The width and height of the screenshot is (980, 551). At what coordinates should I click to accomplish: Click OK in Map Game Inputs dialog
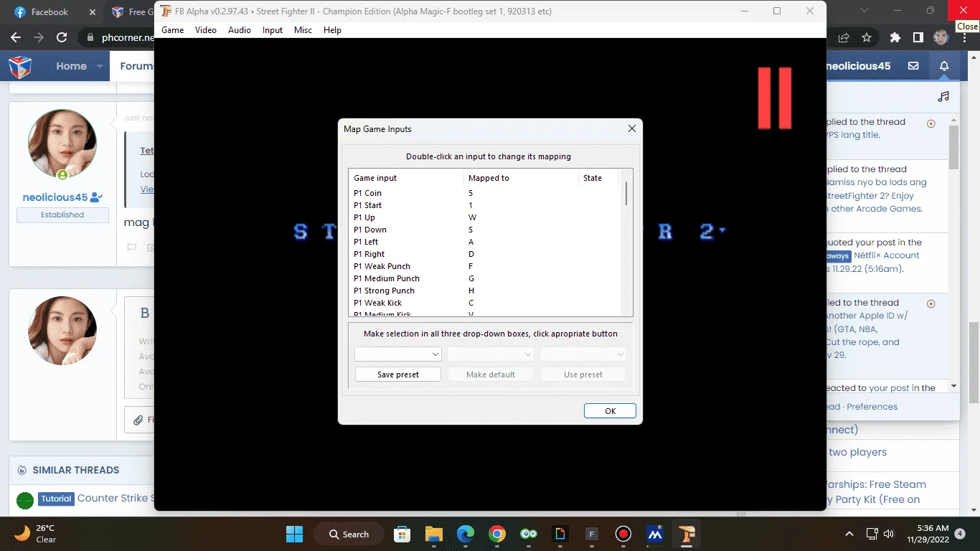pos(610,411)
